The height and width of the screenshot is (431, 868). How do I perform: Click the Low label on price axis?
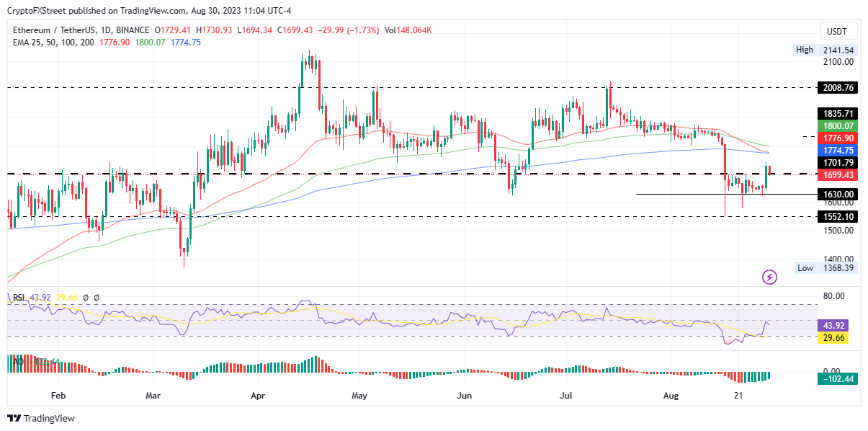805,268
